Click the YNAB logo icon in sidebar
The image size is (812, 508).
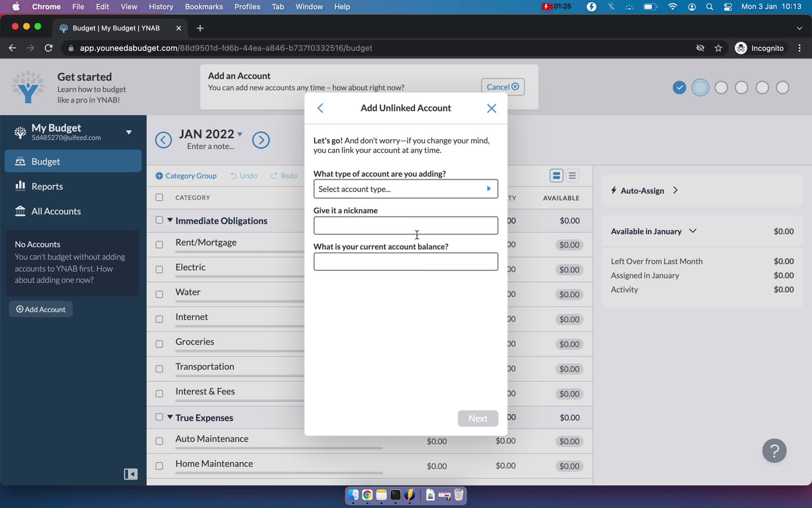click(x=20, y=132)
